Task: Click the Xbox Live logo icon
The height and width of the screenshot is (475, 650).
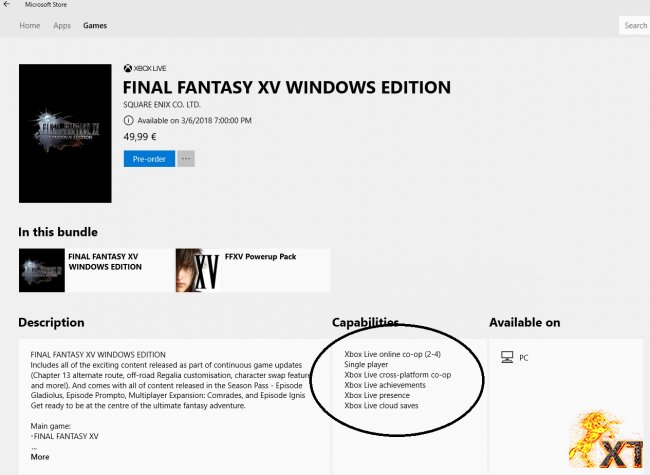Action: (128, 68)
